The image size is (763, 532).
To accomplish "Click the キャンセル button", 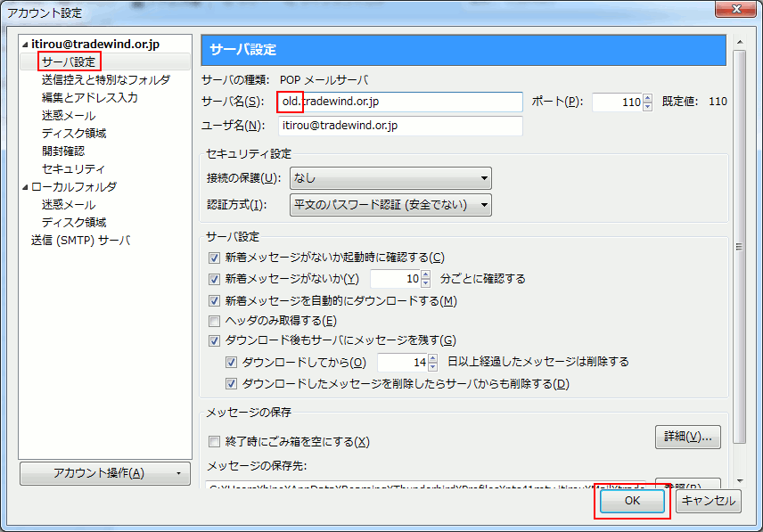I will point(708,501).
